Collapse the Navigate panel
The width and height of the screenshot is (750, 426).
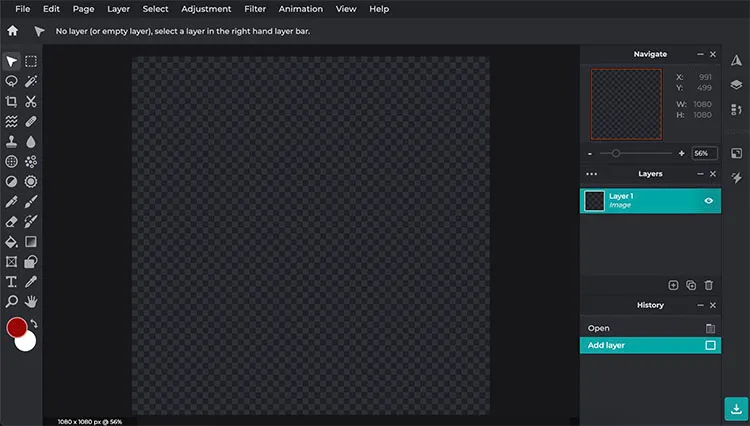[700, 55]
